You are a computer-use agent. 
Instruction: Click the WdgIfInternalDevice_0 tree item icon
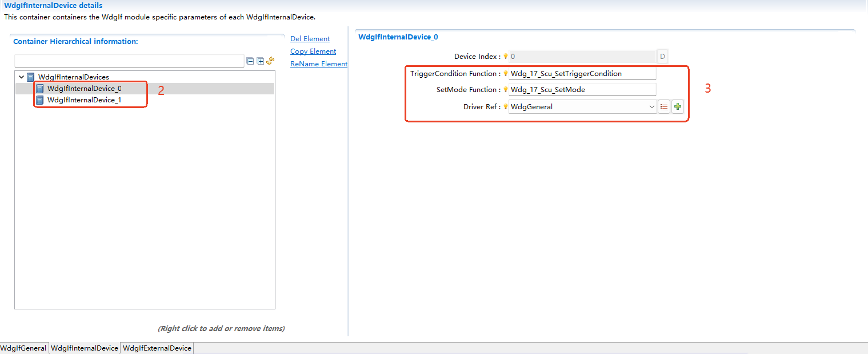coord(39,88)
